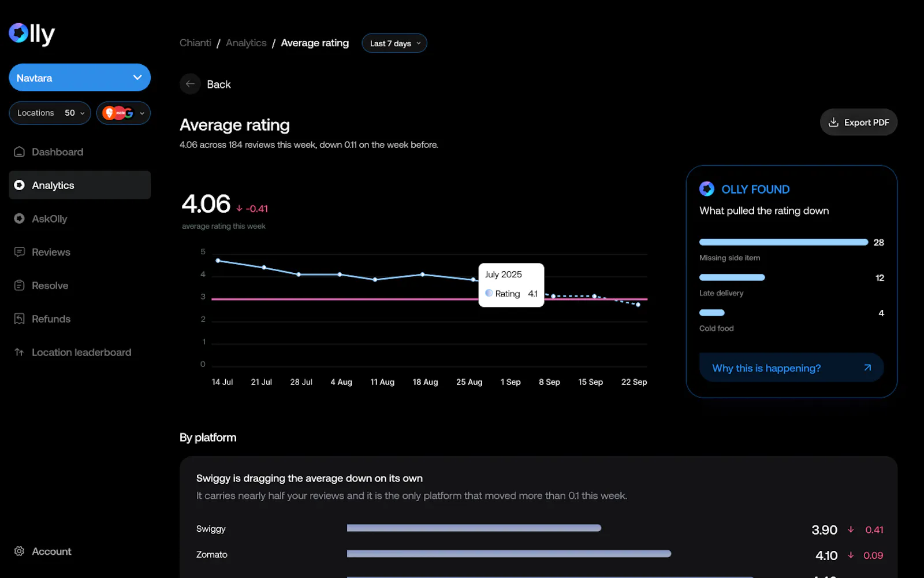Screen dimensions: 924x578
Task: Click the 'By platform' heading
Action: [208, 438]
